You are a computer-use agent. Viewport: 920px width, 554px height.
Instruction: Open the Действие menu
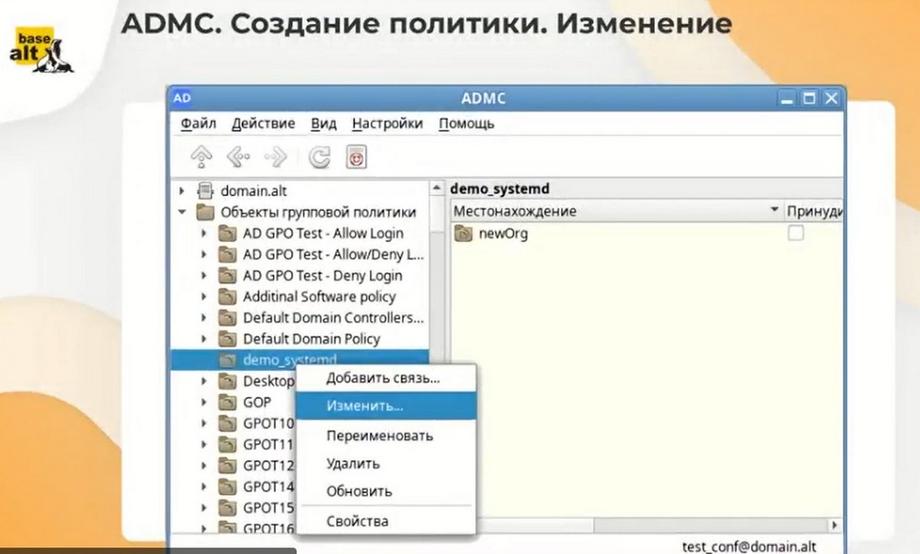(x=263, y=124)
